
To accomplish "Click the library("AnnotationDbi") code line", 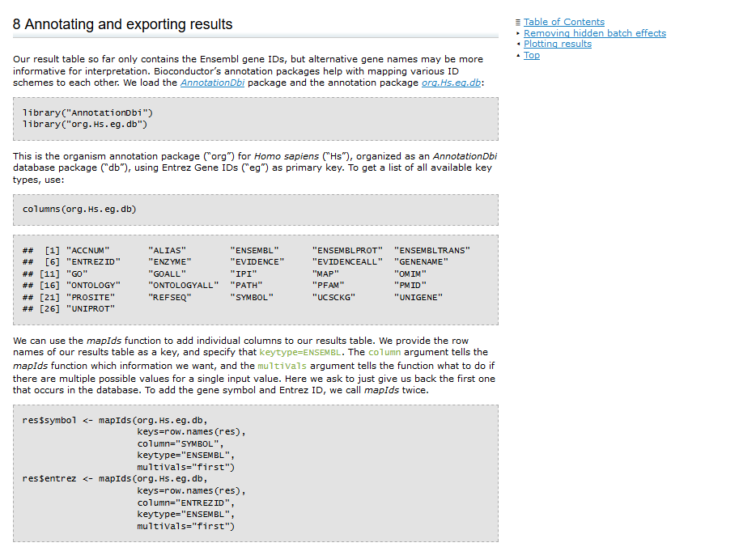I will coord(87,112).
